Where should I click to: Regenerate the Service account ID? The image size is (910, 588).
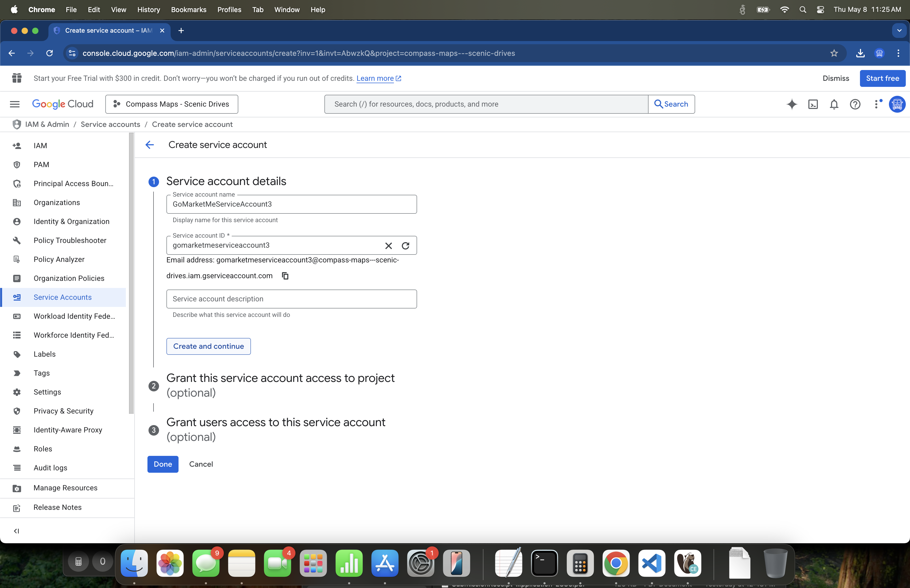point(405,246)
